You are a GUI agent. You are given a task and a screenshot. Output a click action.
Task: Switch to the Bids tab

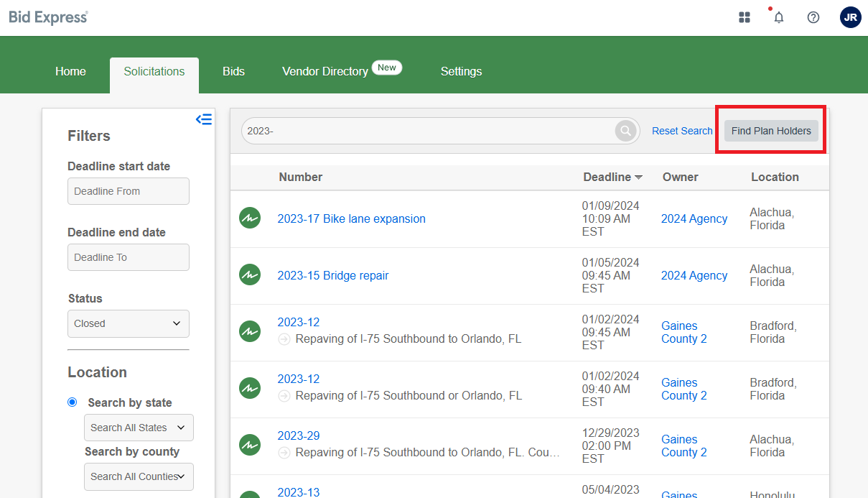233,71
